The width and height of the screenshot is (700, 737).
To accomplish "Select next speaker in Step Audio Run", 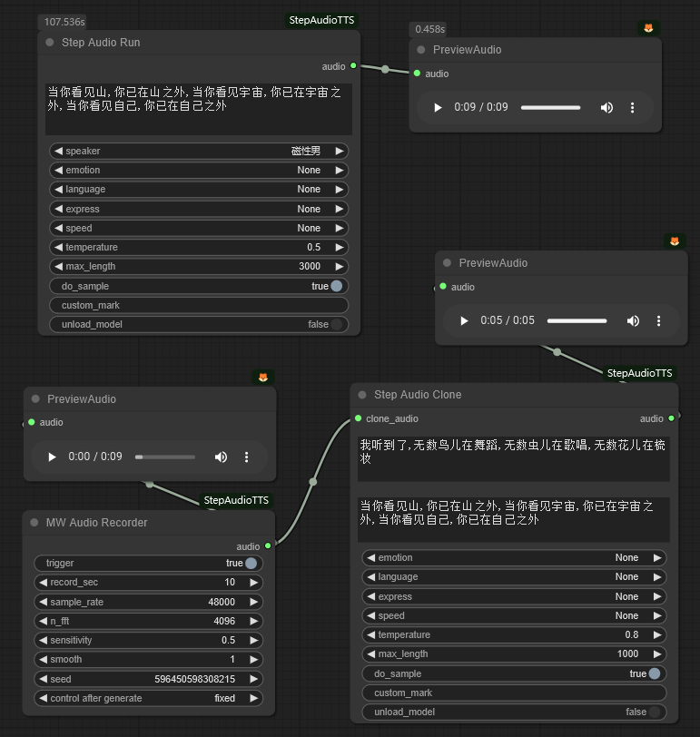I will pos(340,151).
